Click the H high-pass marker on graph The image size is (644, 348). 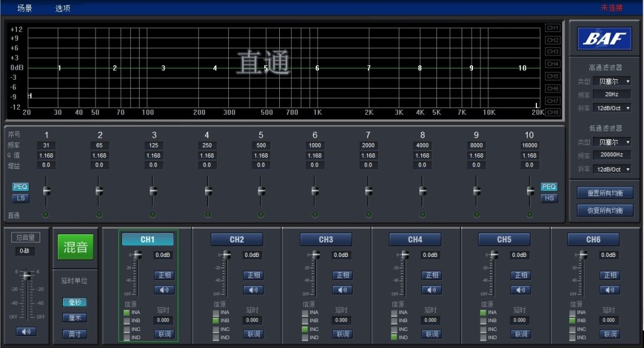[x=30, y=95]
